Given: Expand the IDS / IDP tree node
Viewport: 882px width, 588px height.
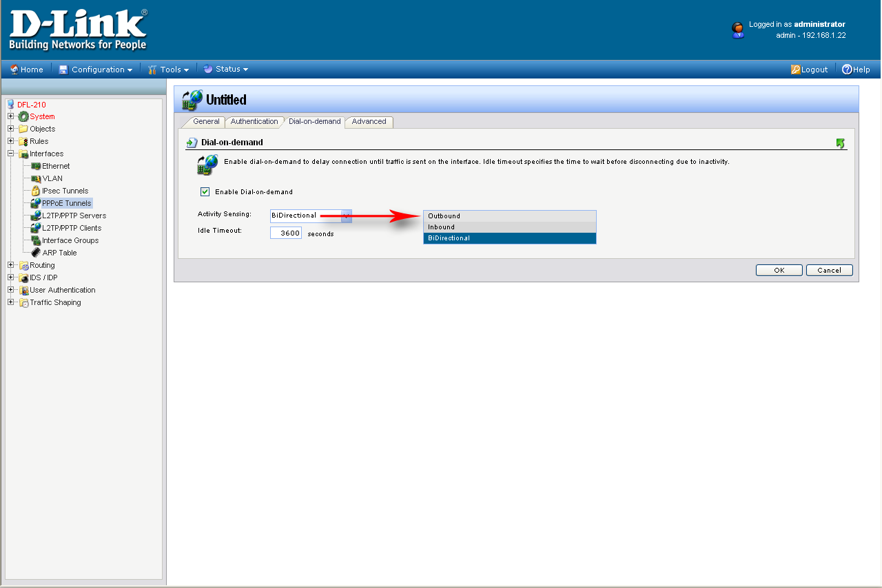Looking at the screenshot, I should coord(11,277).
